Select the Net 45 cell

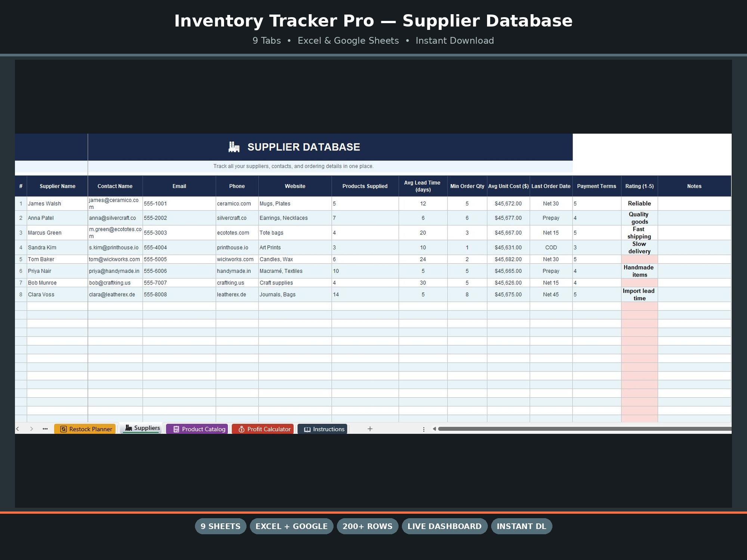[x=551, y=295]
